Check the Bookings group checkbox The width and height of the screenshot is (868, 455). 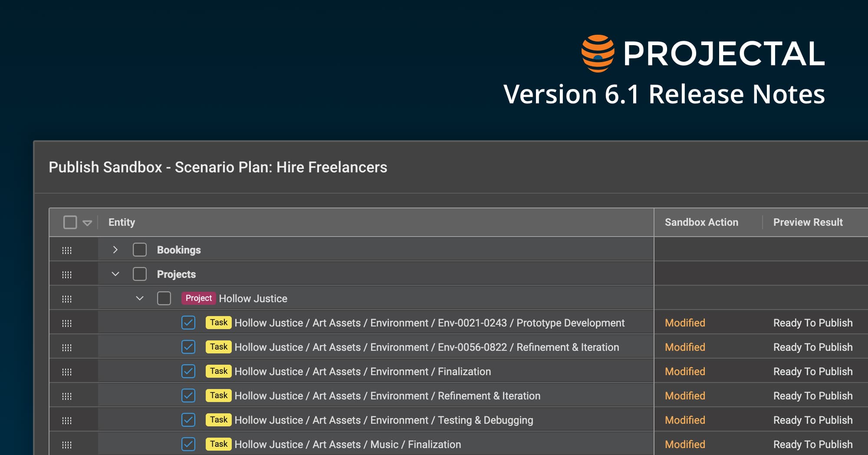click(140, 250)
